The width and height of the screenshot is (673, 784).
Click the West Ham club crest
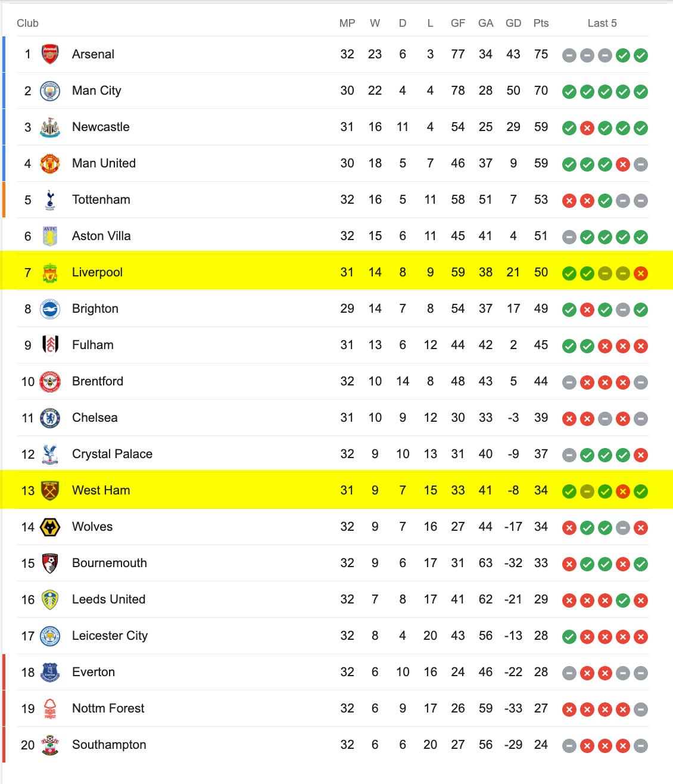[x=50, y=490]
